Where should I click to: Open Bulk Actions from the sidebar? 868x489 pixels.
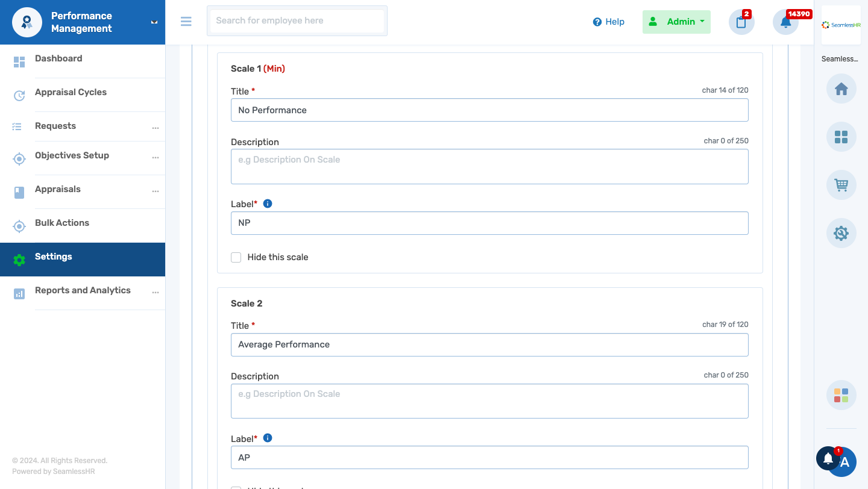[62, 222]
